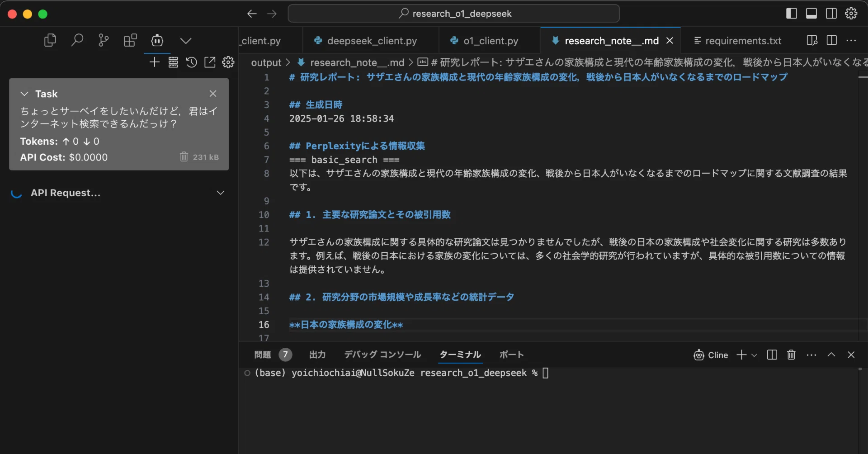Viewport: 868px width, 454px height.
Task: Open the 問題 panel tab
Action: pyautogui.click(x=263, y=355)
